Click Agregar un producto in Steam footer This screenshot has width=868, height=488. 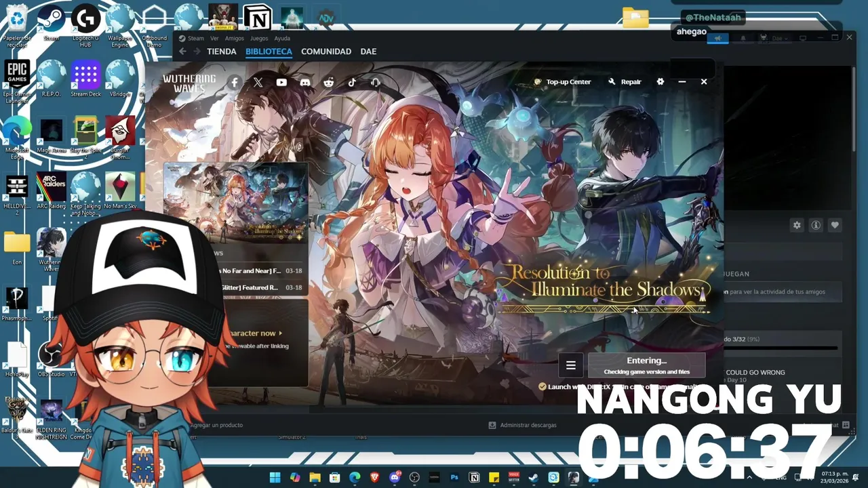click(x=216, y=425)
